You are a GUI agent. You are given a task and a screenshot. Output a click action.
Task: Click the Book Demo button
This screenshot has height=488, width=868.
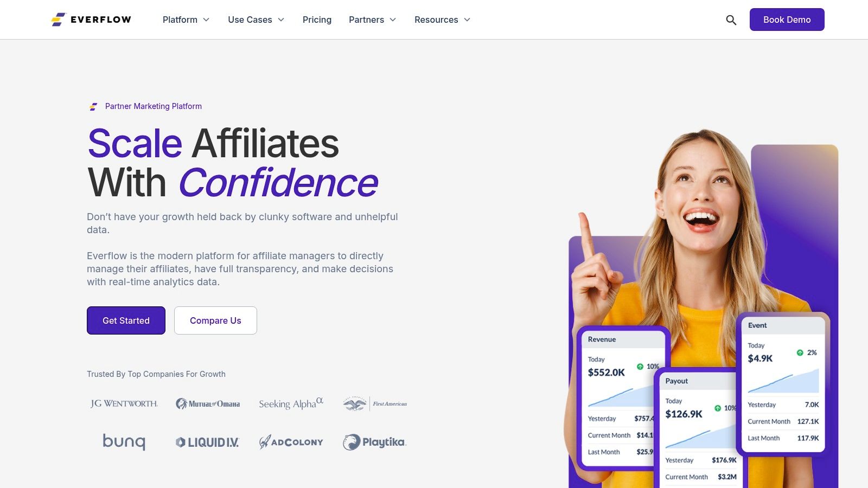coord(787,20)
